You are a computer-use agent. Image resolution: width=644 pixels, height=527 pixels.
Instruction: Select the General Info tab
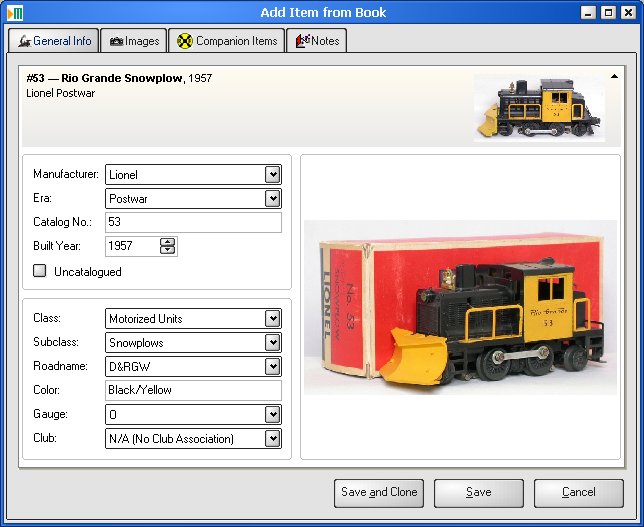click(53, 40)
